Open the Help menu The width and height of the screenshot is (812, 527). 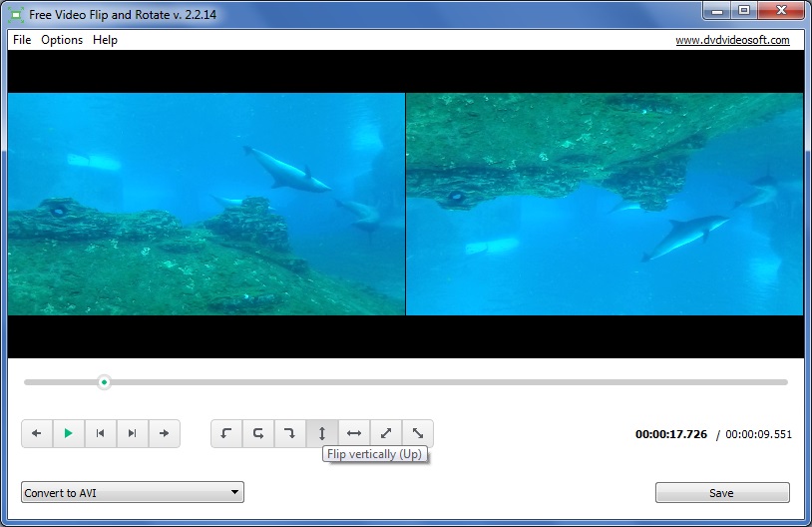[105, 40]
